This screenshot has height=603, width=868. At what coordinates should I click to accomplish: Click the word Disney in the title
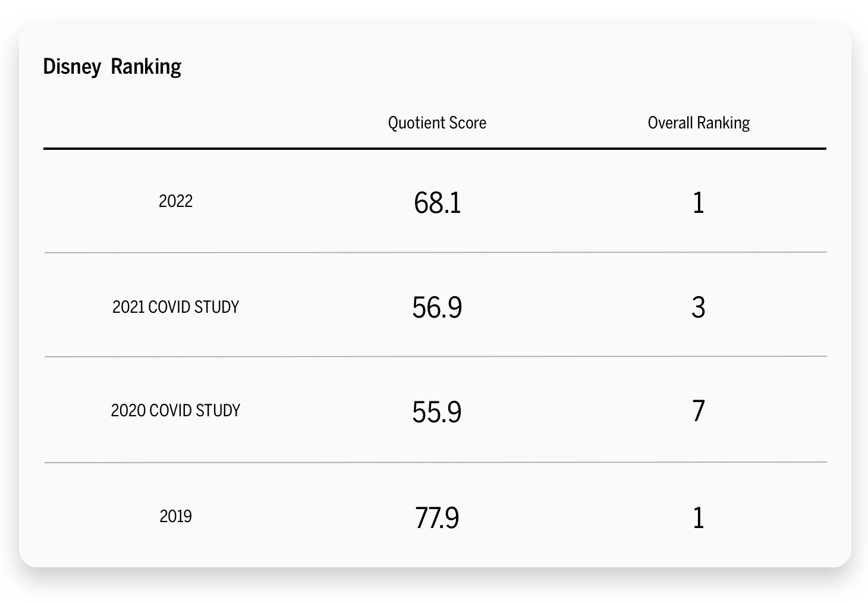pos(72,67)
